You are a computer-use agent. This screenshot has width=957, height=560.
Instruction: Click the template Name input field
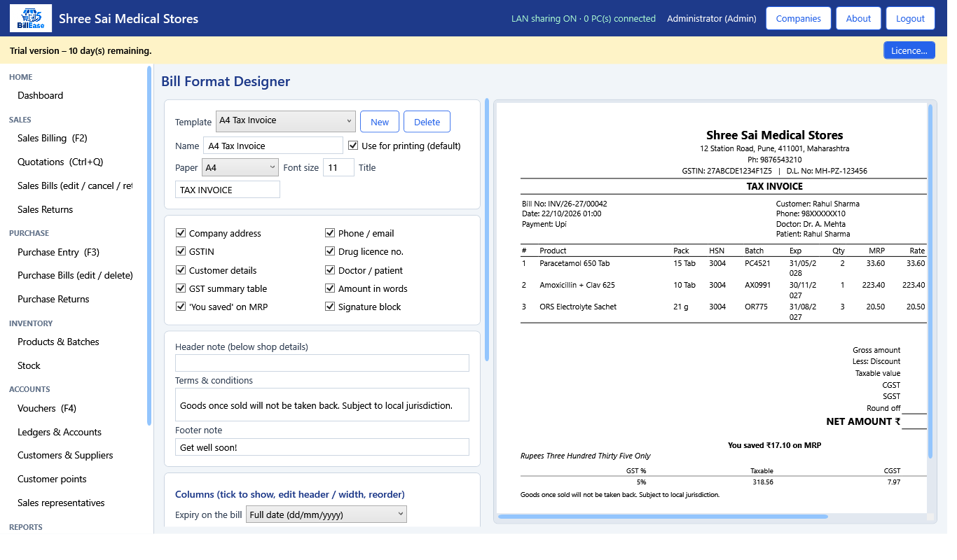tap(273, 146)
